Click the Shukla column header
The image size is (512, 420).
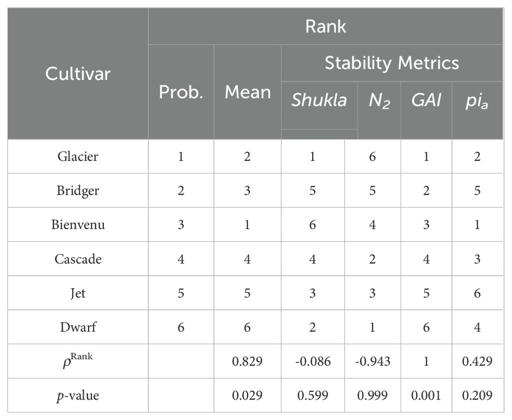pos(319,100)
